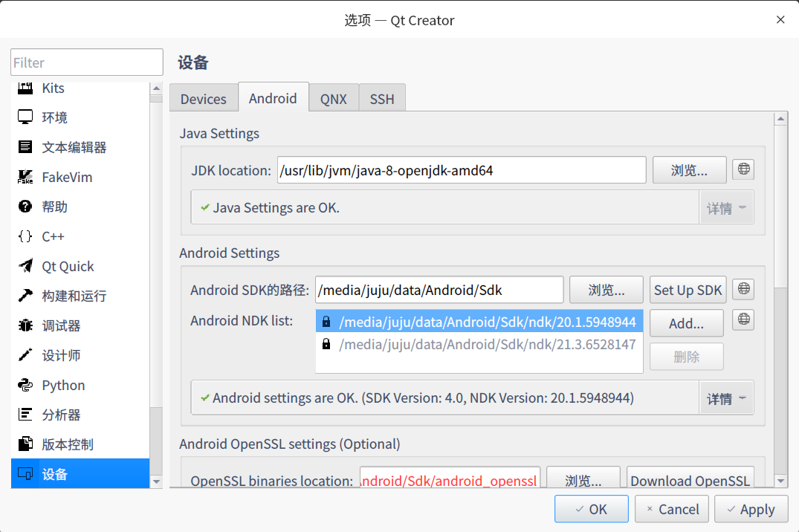Open the 调试器 bug icon
This screenshot has width=799, height=532.
pos(25,325)
